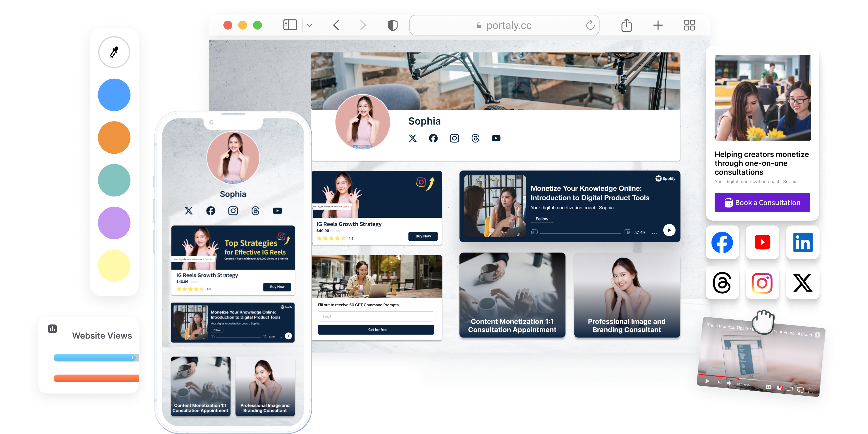Screen dimensions: 868x434
Task: Tap Facebook icon on phone profile
Action: [211, 211]
